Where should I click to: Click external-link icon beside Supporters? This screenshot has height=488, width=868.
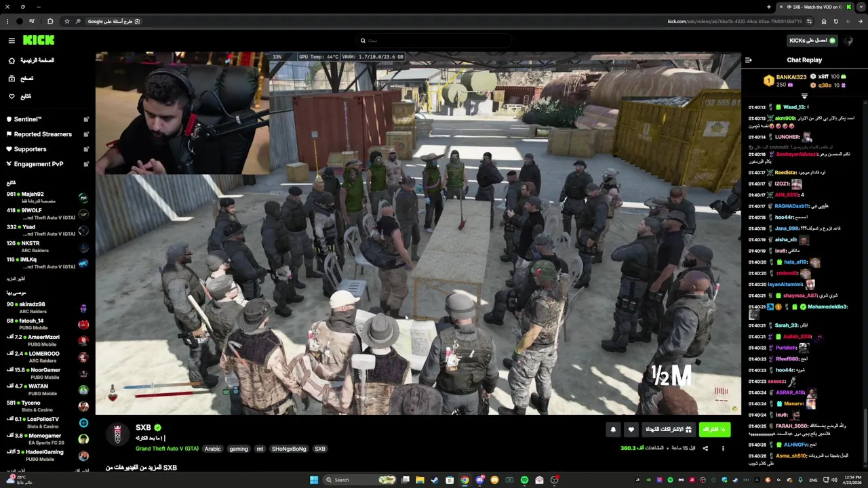click(x=86, y=149)
